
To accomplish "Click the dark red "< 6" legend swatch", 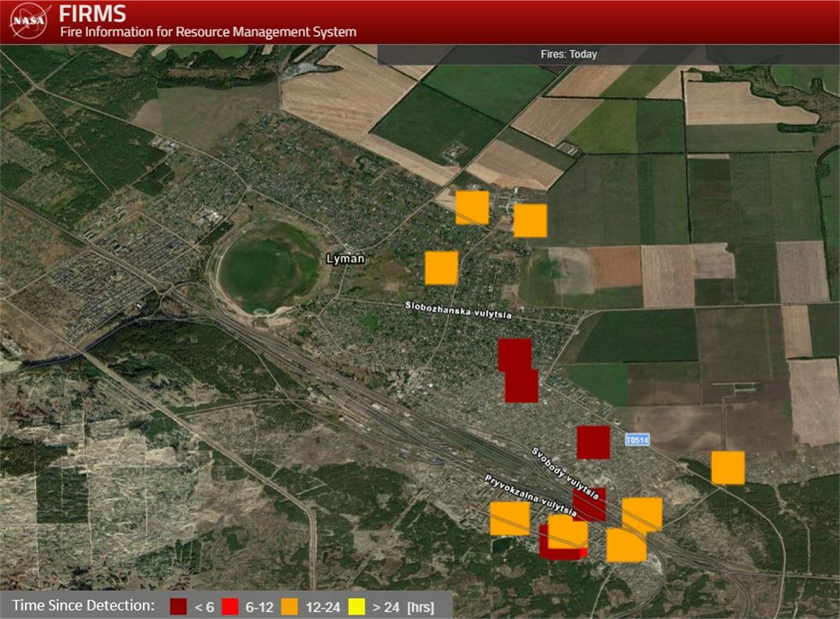I will pyautogui.click(x=179, y=607).
